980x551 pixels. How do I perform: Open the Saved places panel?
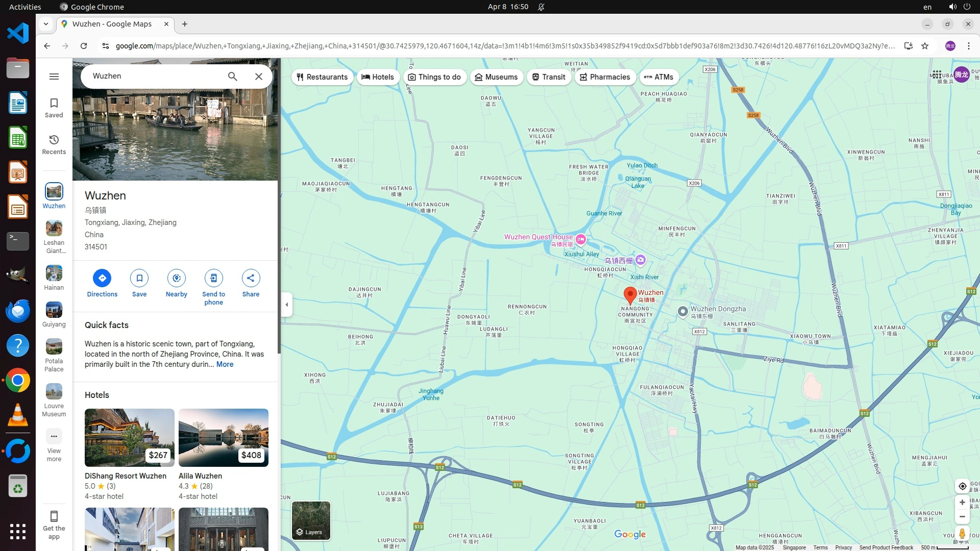[54, 108]
